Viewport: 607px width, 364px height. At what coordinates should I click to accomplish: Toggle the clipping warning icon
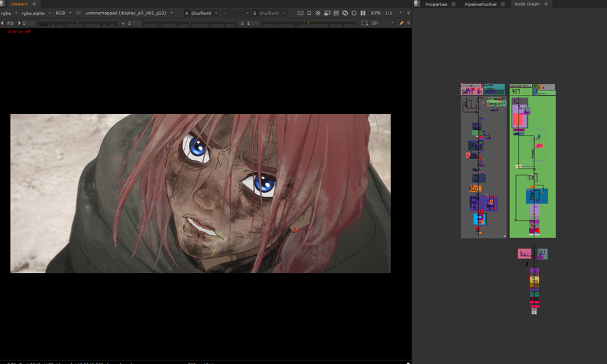300,13
